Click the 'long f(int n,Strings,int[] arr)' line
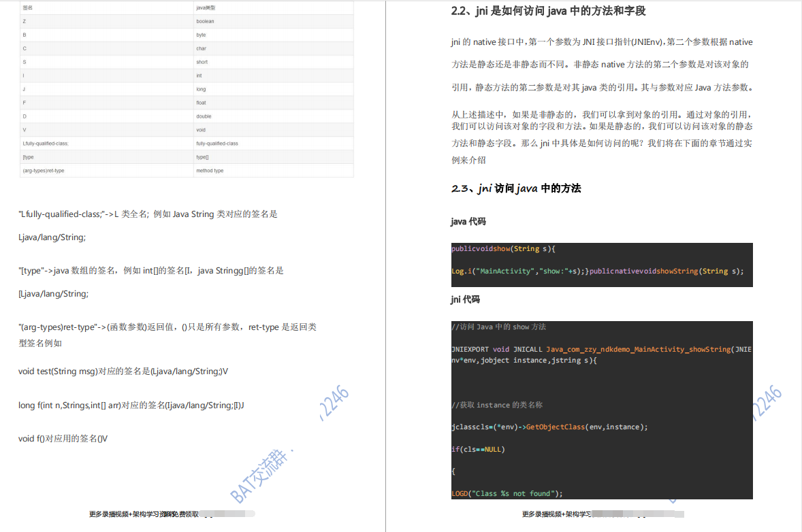The image size is (802, 532). [131, 405]
